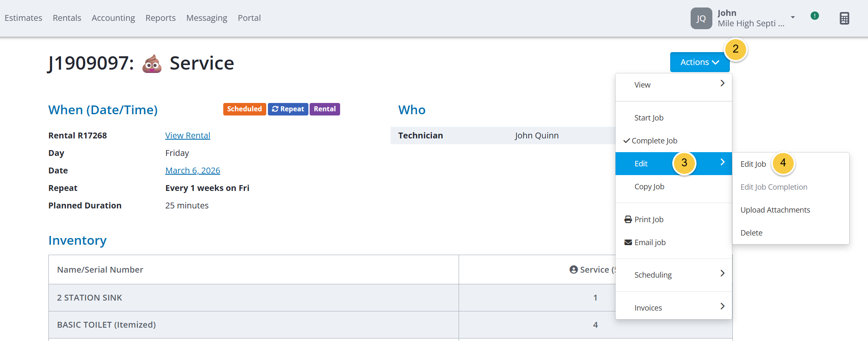Open the calculator icon in header
The height and width of the screenshot is (341, 868).
coord(844,18)
